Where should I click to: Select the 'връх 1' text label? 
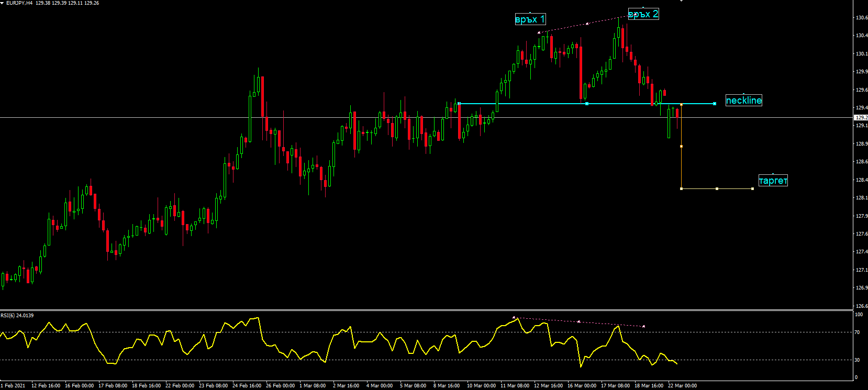(x=530, y=19)
